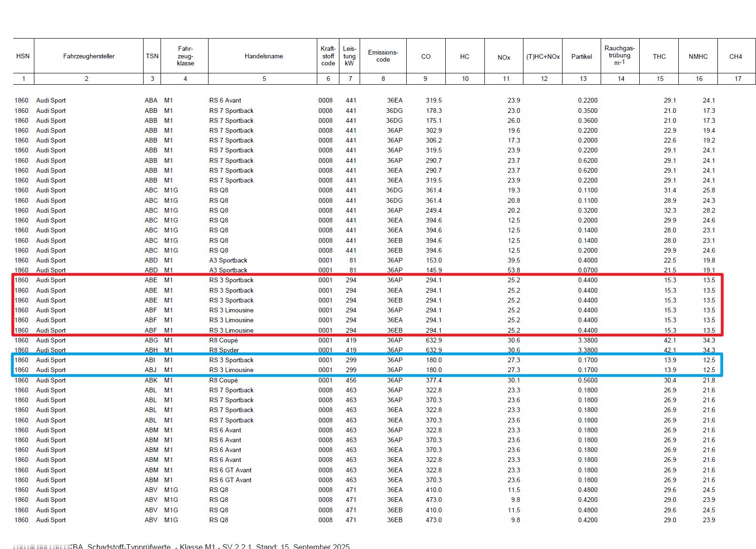Screen dimensions: 756x549
Task: Click the HSN column header
Action: [23, 56]
